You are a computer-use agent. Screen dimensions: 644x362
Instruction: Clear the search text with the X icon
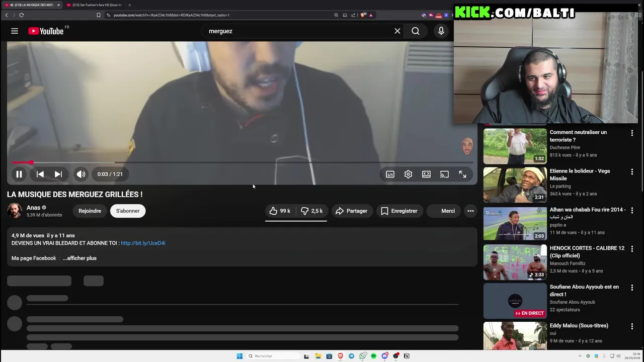[x=397, y=31]
